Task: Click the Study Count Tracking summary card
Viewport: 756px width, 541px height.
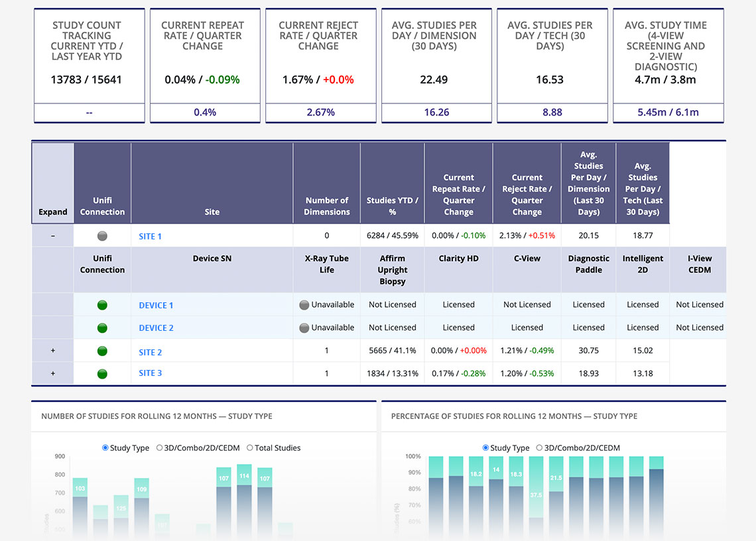Action: point(89,66)
